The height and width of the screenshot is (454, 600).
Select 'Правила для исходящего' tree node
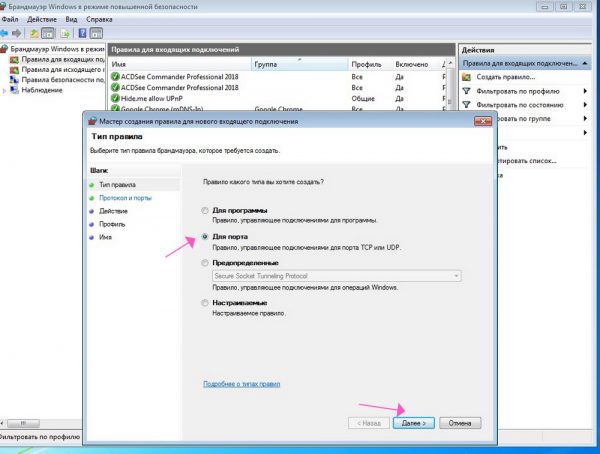click(x=57, y=70)
